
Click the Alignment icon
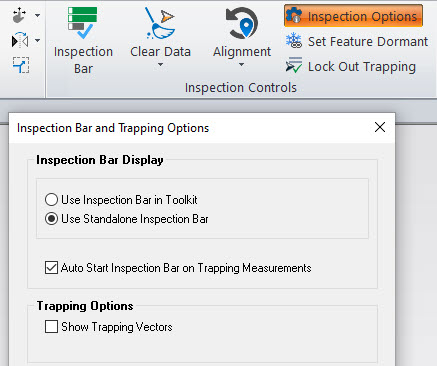click(242, 23)
